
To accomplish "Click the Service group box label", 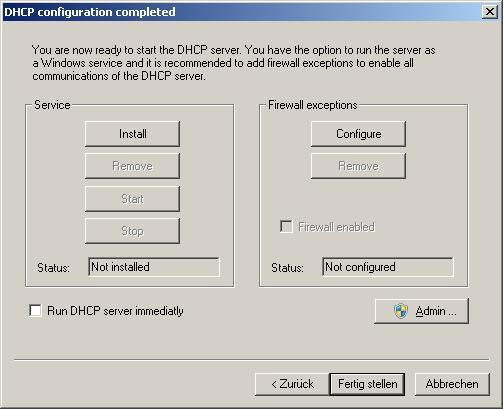I will pyautogui.click(x=52, y=105).
